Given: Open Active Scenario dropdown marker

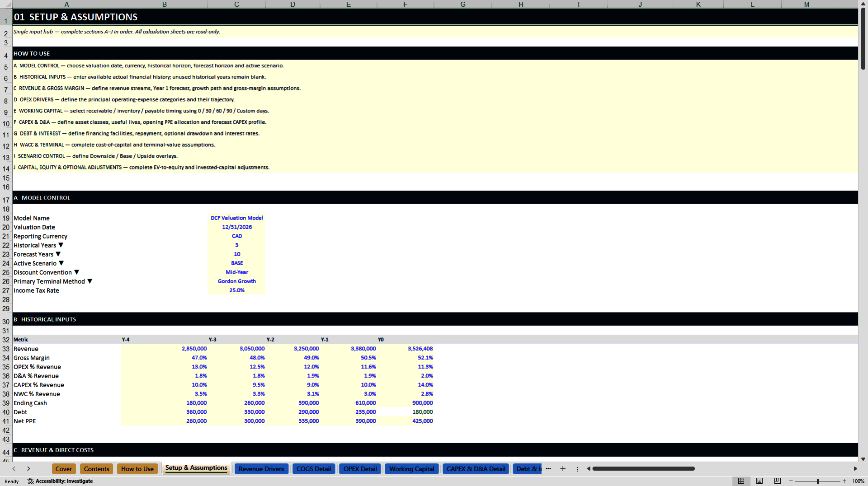Looking at the screenshot, I should click(61, 263).
